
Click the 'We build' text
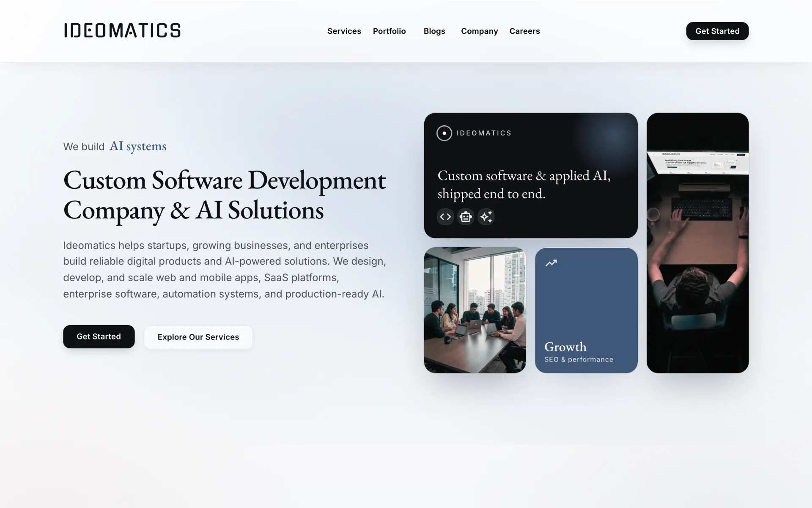coord(84,146)
